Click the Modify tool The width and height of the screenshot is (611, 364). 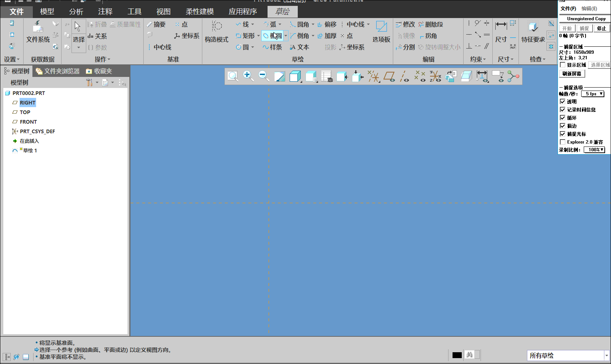coord(405,24)
